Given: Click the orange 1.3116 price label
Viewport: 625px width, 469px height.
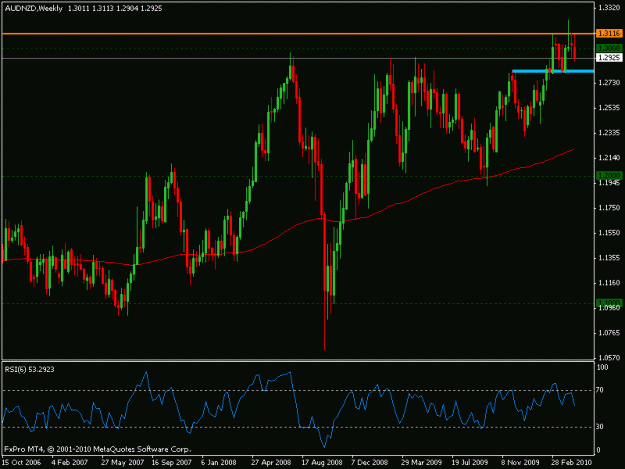Looking at the screenshot, I should pyautogui.click(x=609, y=33).
